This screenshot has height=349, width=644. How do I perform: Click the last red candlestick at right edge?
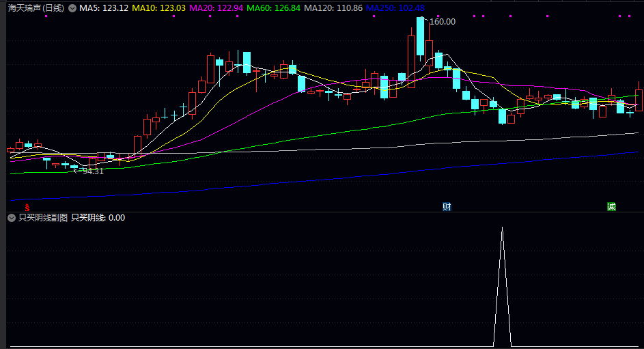[x=639, y=100]
